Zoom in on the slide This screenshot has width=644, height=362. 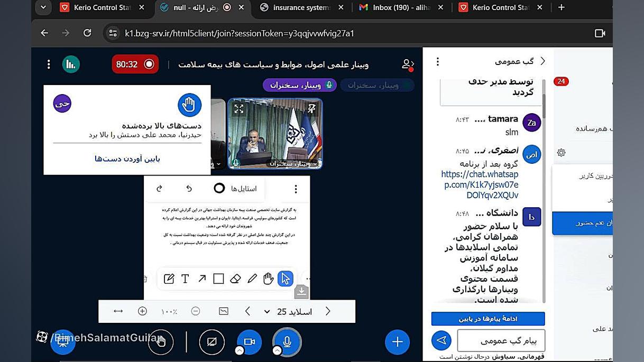tap(142, 311)
